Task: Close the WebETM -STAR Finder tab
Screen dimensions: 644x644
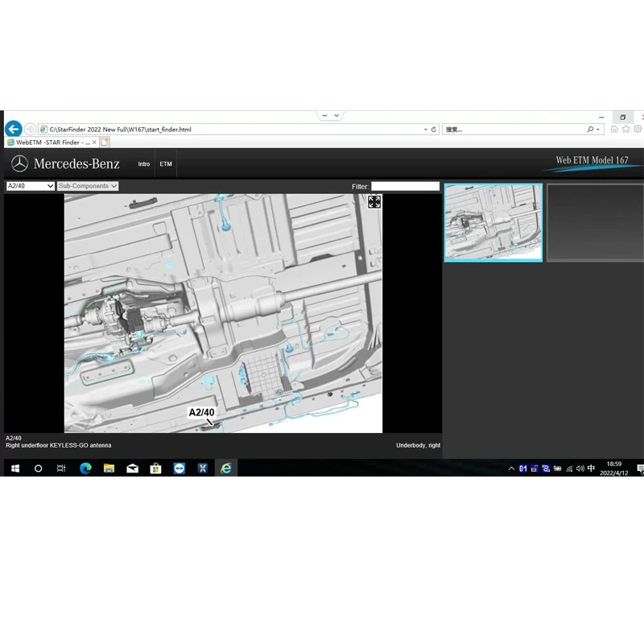Action: (94, 142)
